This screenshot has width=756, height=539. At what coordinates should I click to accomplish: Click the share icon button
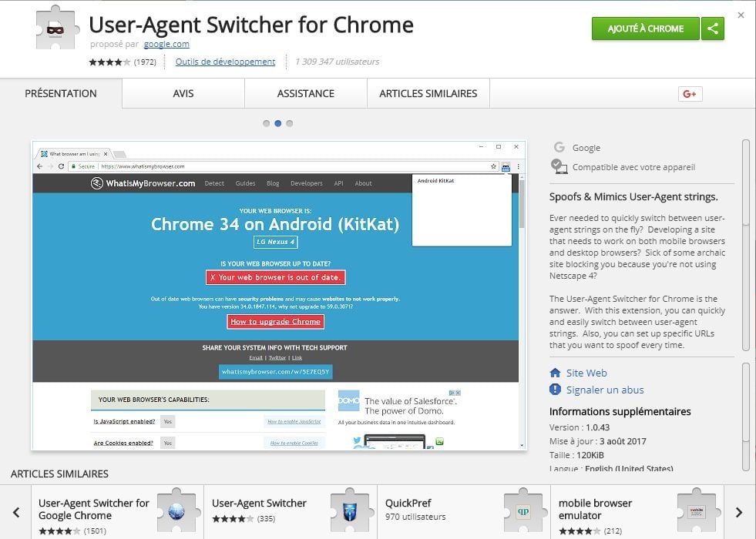(713, 28)
